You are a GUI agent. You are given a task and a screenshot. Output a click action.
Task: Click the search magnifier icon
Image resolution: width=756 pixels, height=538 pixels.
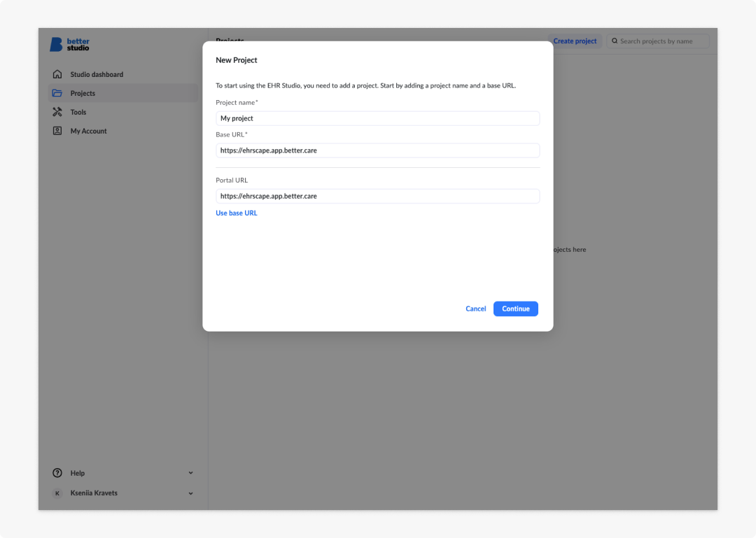615,41
